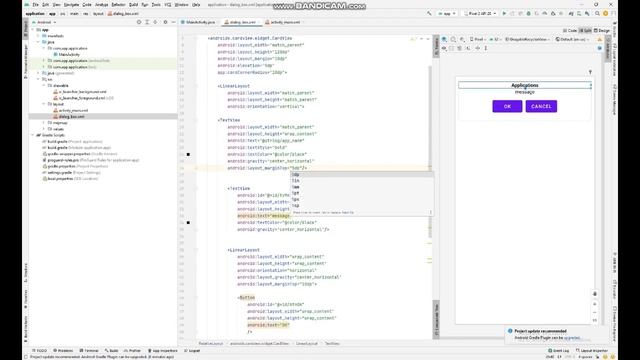Open the Default locale dropdown in preview
The image size is (640, 360).
point(573,40)
